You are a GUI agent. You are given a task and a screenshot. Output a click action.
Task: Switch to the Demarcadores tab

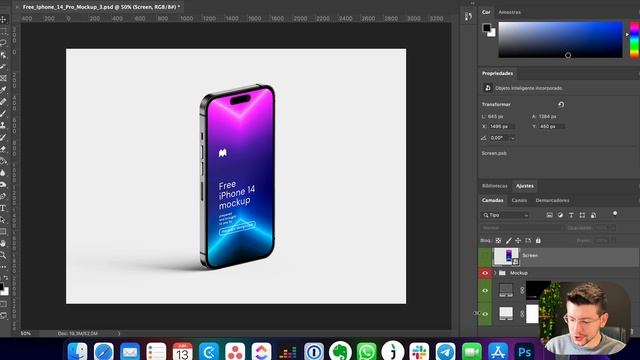(x=552, y=200)
